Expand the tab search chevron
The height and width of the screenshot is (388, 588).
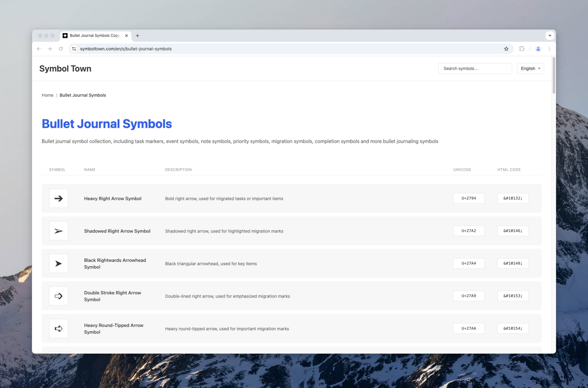(550, 36)
